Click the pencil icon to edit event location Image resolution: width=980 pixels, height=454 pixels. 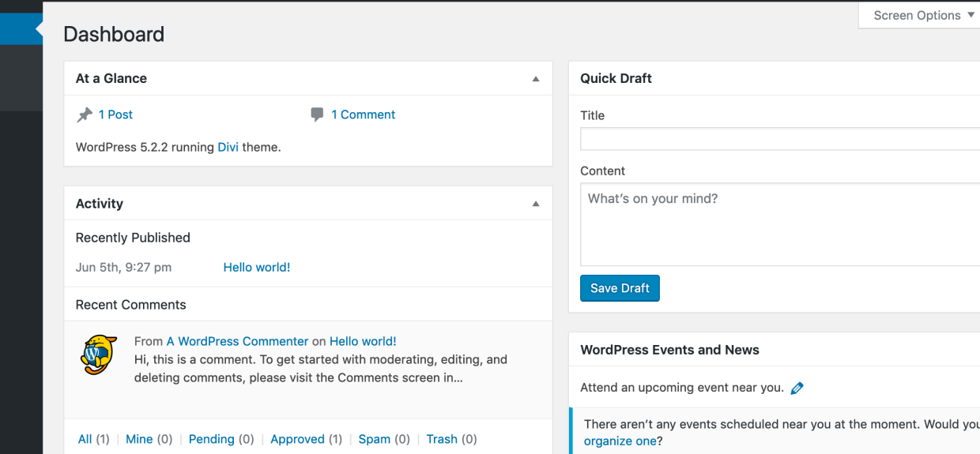click(x=797, y=388)
